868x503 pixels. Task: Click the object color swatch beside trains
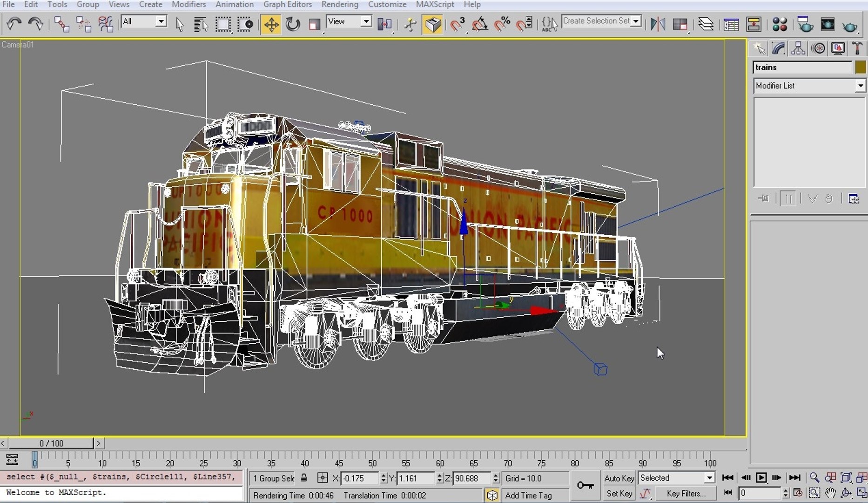click(860, 68)
